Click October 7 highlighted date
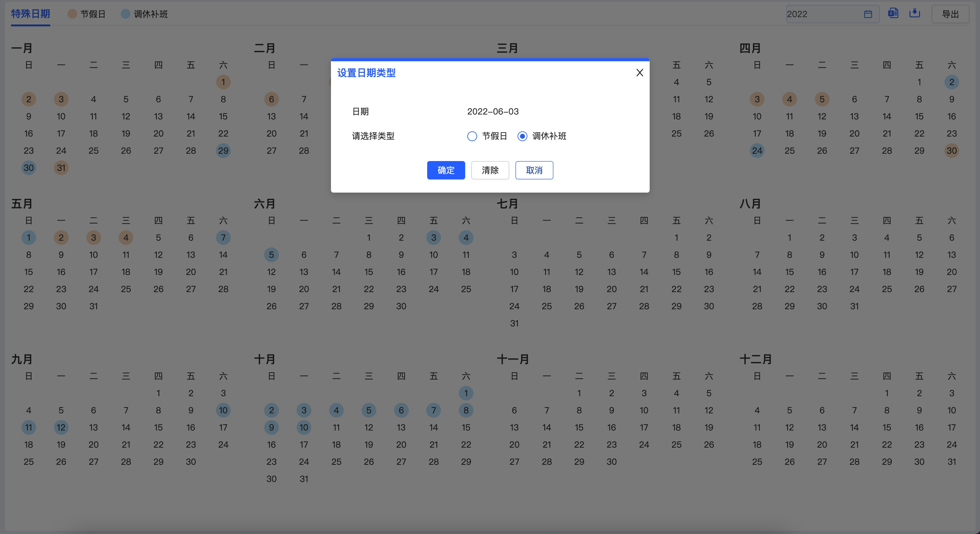 click(x=433, y=410)
